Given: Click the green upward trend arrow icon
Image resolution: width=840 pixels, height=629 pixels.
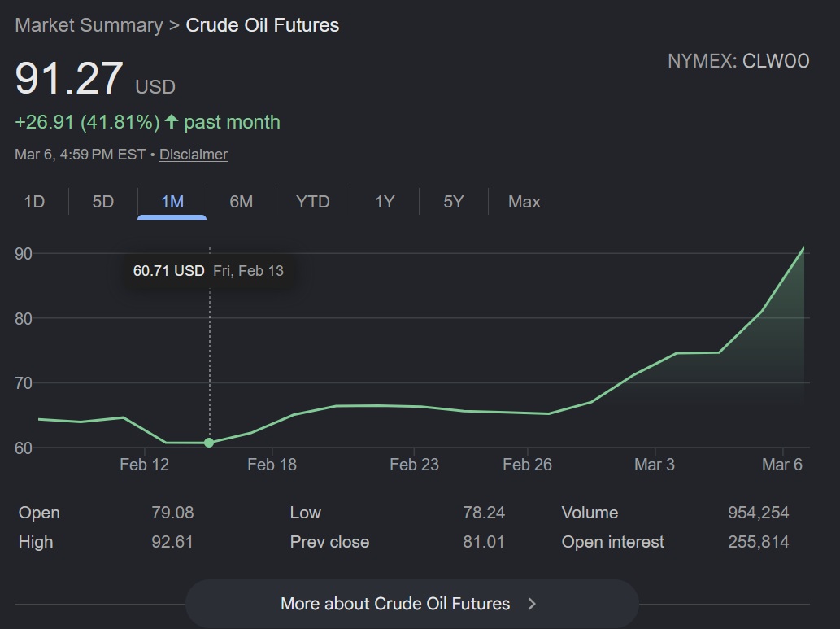Looking at the screenshot, I should point(171,122).
